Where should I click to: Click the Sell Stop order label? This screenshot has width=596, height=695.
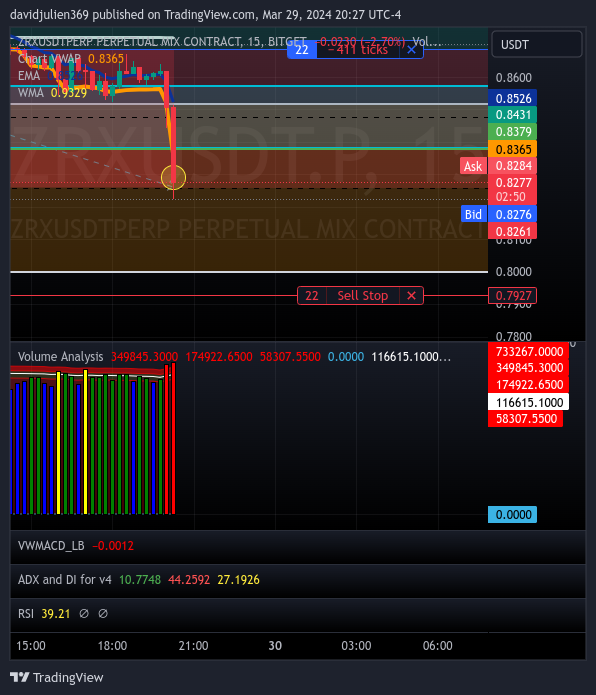[x=362, y=296]
